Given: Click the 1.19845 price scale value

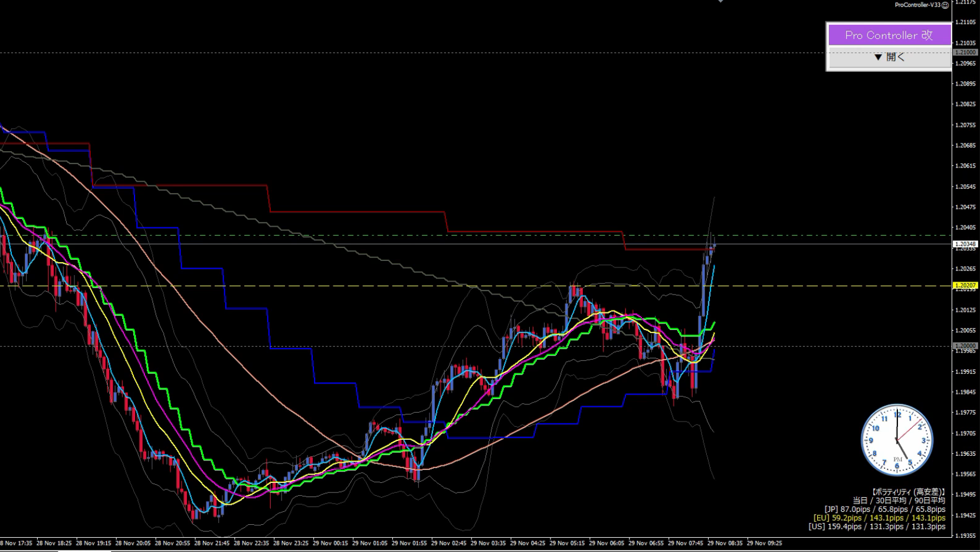Looking at the screenshot, I should click(965, 392).
